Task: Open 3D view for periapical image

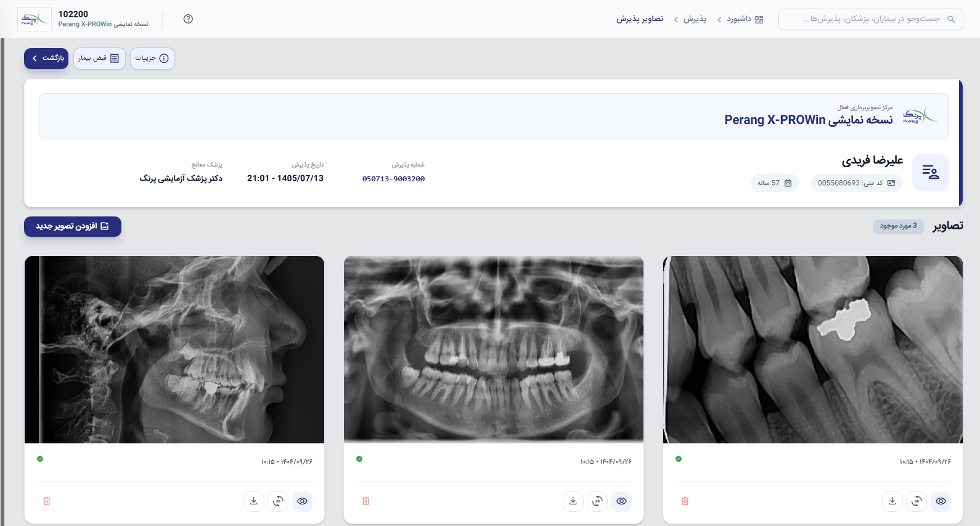Action: click(x=917, y=501)
